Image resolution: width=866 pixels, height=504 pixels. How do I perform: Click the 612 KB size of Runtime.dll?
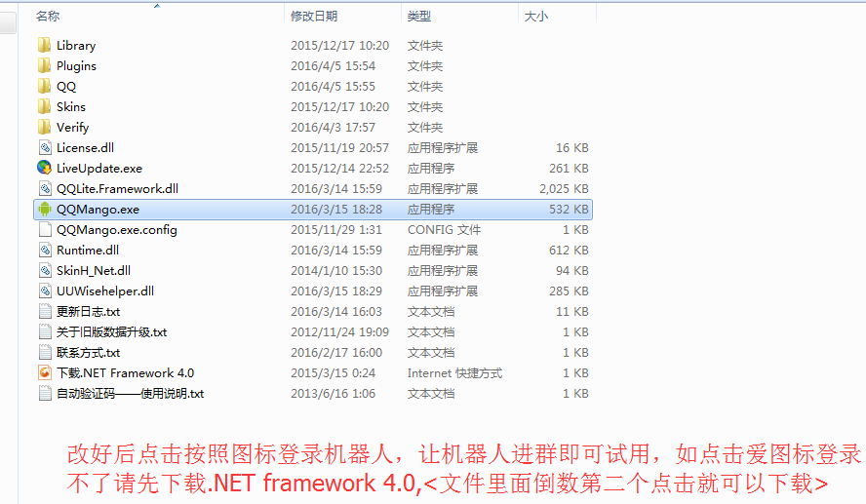click(569, 251)
